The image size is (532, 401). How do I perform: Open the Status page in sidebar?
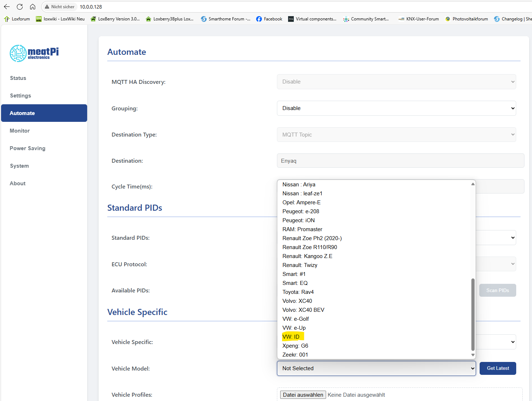(x=44, y=78)
